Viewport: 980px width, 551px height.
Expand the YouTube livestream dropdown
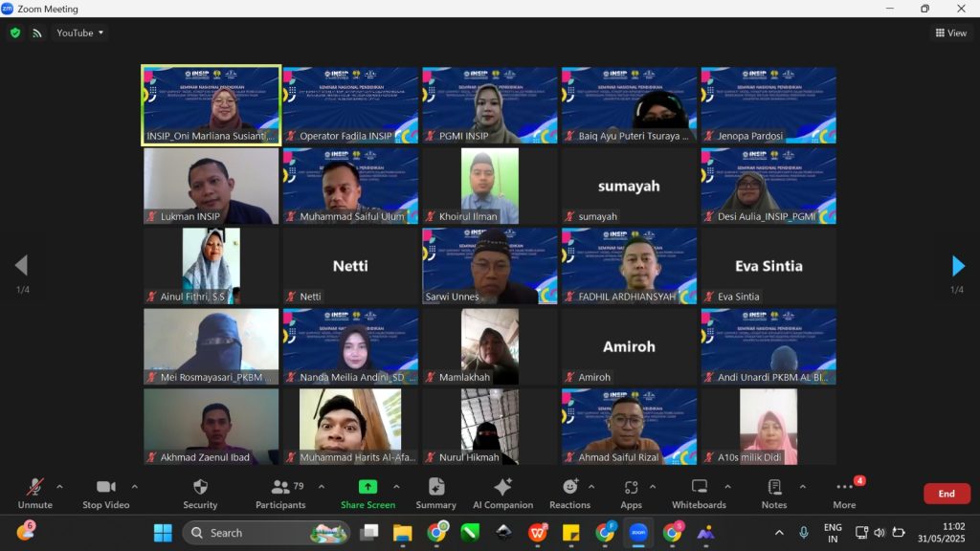80,33
